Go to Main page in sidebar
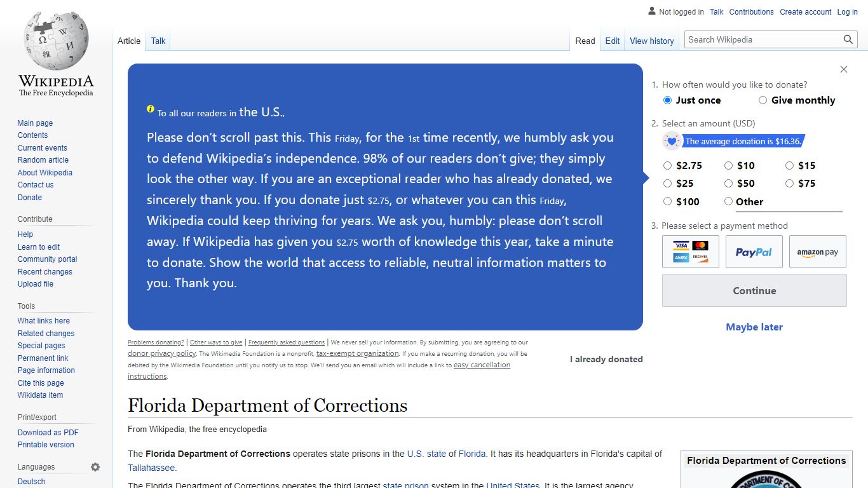The width and height of the screenshot is (868, 488). [35, 123]
